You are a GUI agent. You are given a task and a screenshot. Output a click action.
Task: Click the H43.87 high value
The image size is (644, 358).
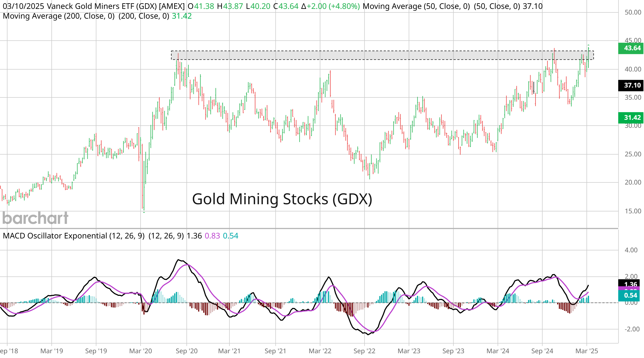[230, 6]
